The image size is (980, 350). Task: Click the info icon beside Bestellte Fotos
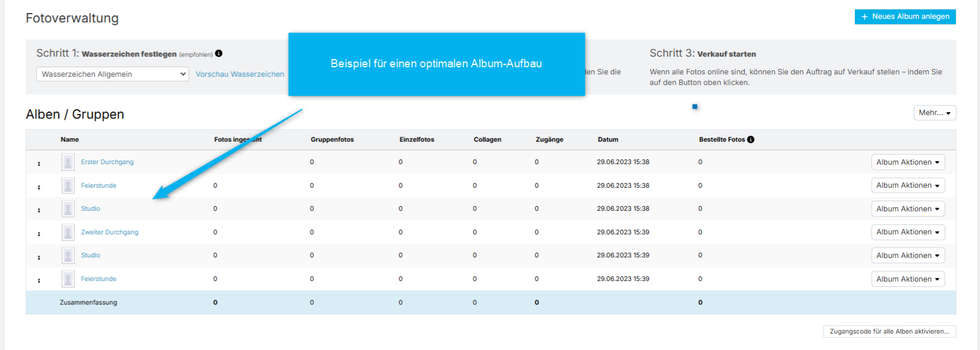point(751,140)
